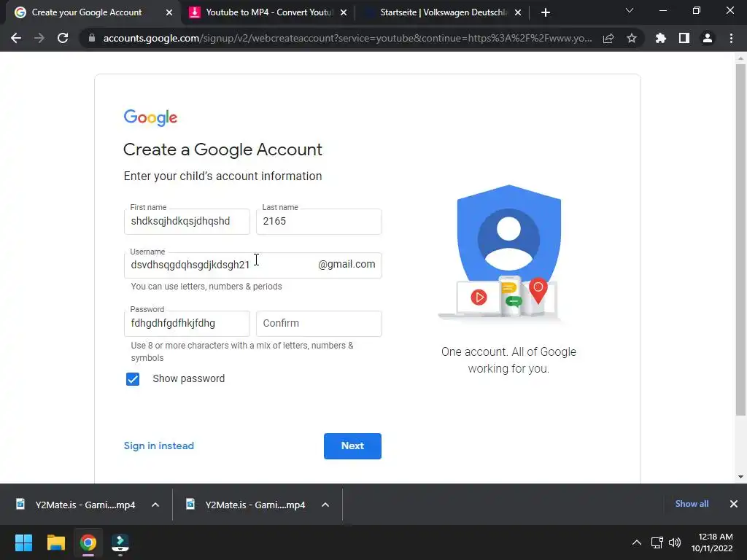Viewport: 747px width, 560px height.
Task: Open the volume tray icon
Action: 675,542
